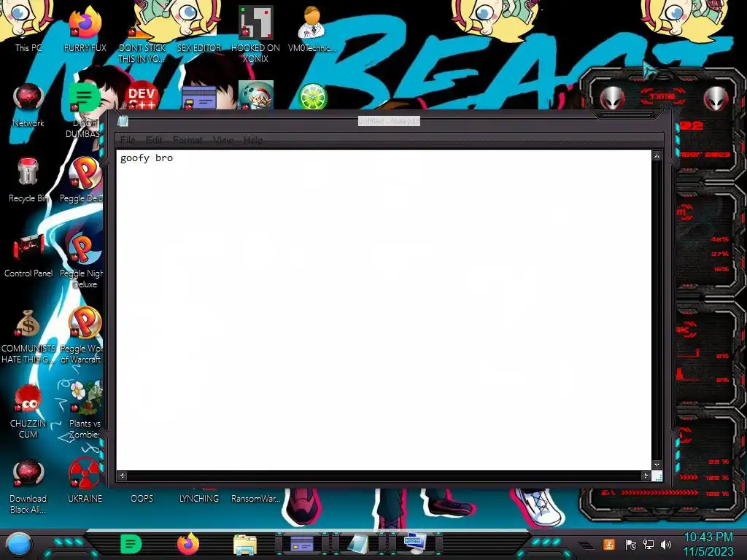747x560 pixels.
Task: Click the right alien head on gadget
Action: [716, 98]
